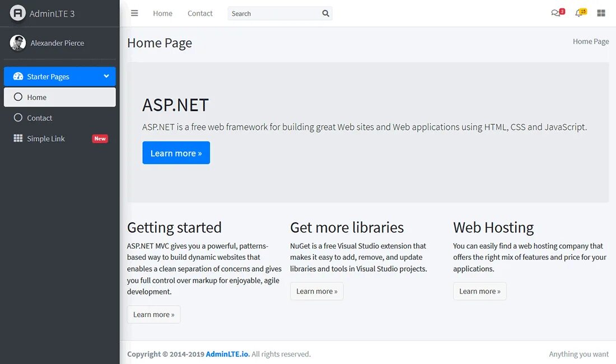Toggle the sidebar with hamburger icon
The height and width of the screenshot is (364, 616).
point(134,13)
